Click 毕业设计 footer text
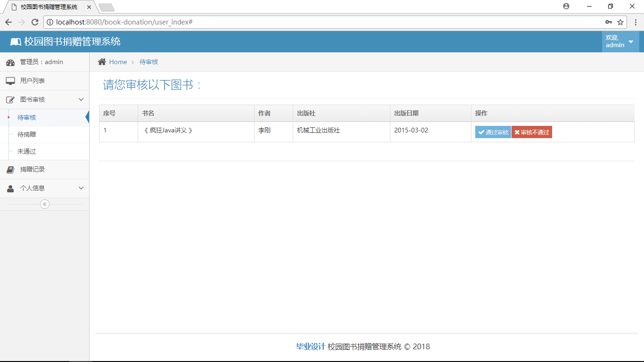This screenshot has width=644, height=362. [311, 346]
